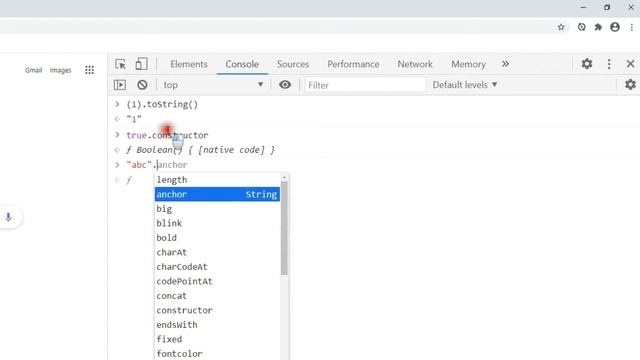Open the Sources tab
The image size is (640, 360).
point(293,64)
